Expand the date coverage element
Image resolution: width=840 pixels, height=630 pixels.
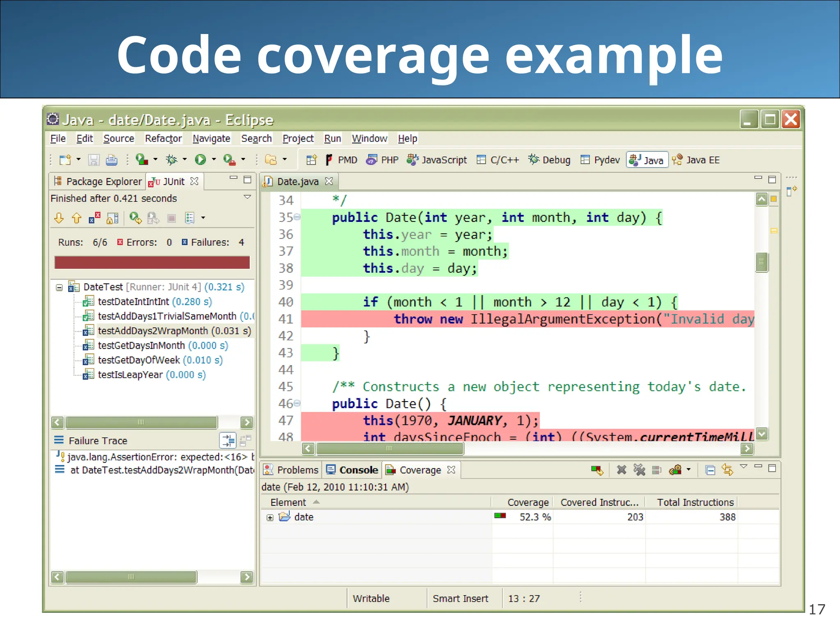(x=269, y=518)
